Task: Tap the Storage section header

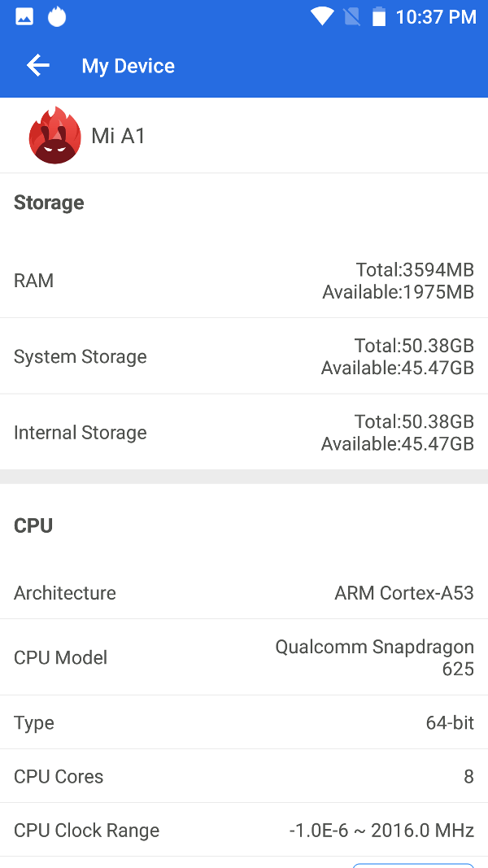Action: click(49, 203)
